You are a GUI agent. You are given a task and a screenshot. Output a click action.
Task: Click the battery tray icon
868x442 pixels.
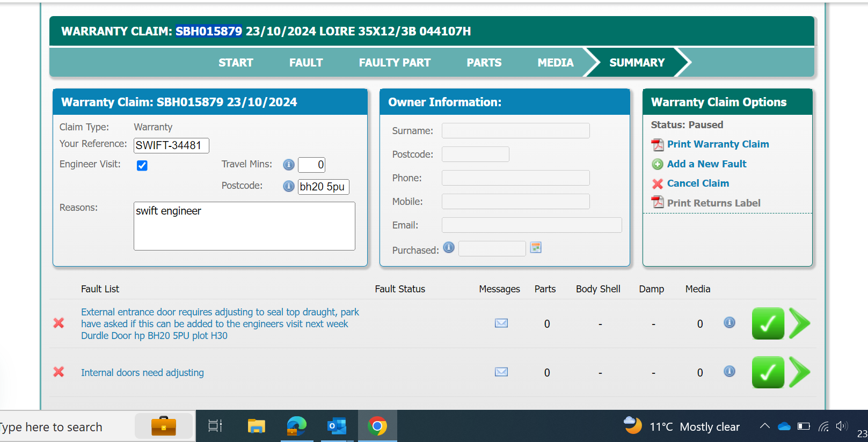(x=804, y=426)
